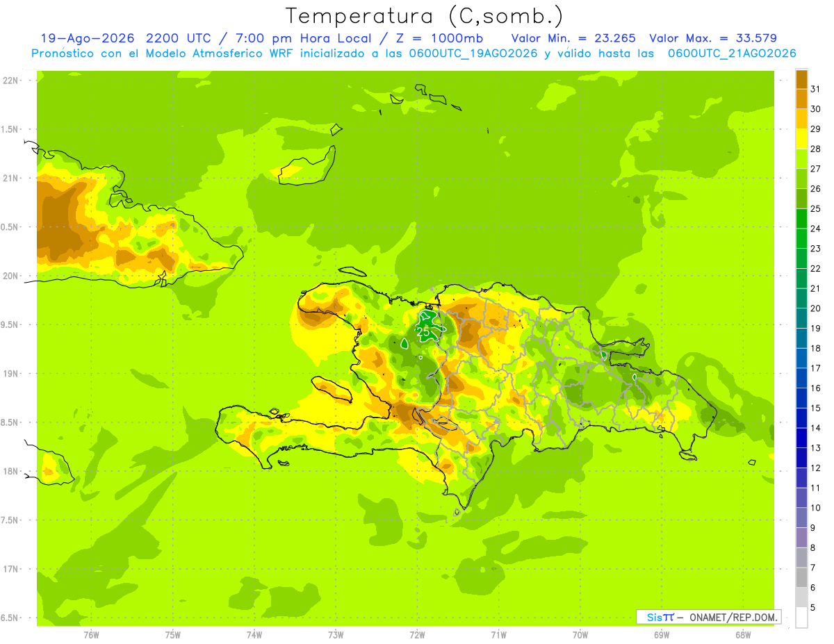The image size is (834, 644).
Task: Click legend value '5'
Action: (x=813, y=607)
